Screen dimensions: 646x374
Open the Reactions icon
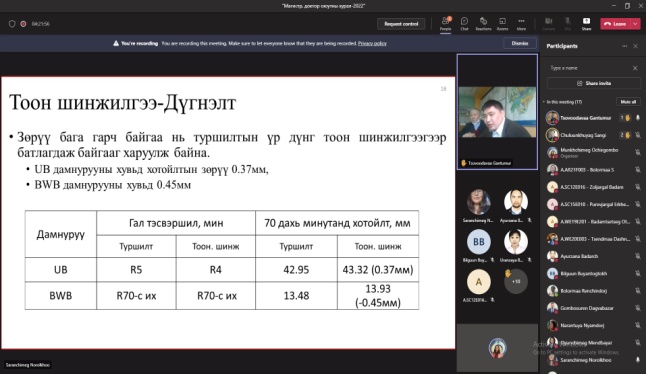point(483,23)
